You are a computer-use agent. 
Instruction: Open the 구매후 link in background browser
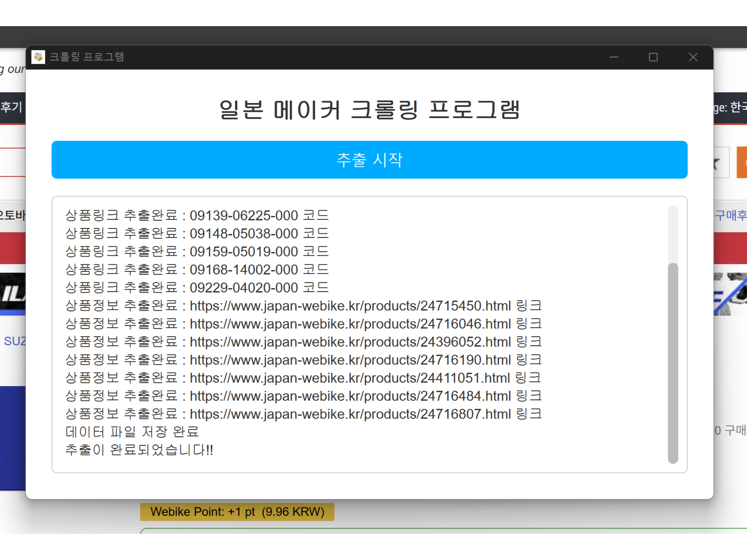coord(731,215)
